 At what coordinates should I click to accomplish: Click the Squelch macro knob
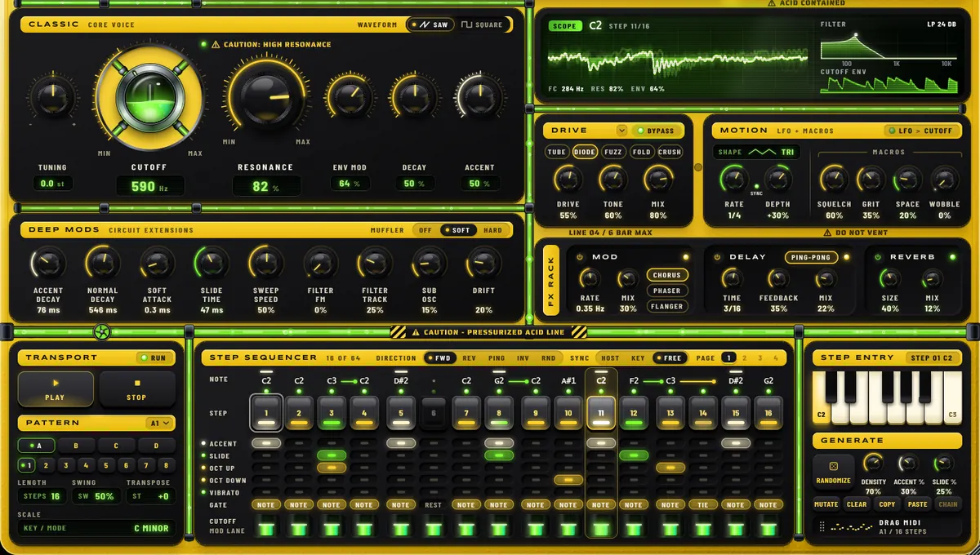pos(833,178)
